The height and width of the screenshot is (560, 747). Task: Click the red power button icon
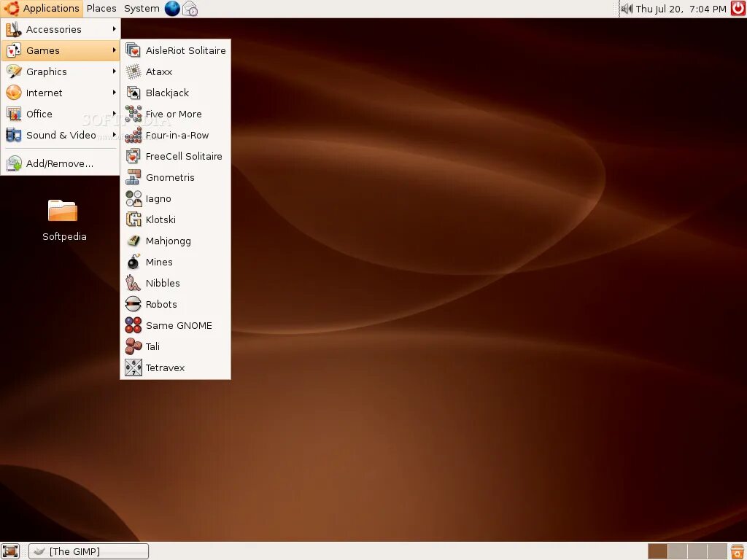pos(738,9)
